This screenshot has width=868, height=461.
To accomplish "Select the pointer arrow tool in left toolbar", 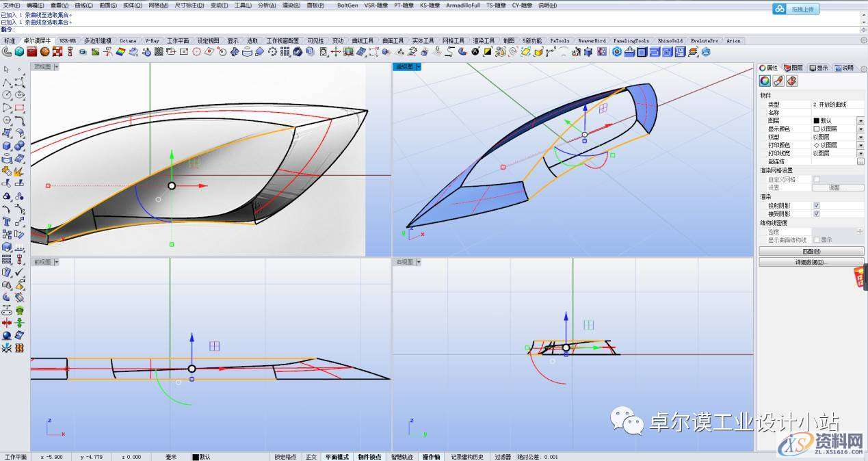I will (x=7, y=70).
